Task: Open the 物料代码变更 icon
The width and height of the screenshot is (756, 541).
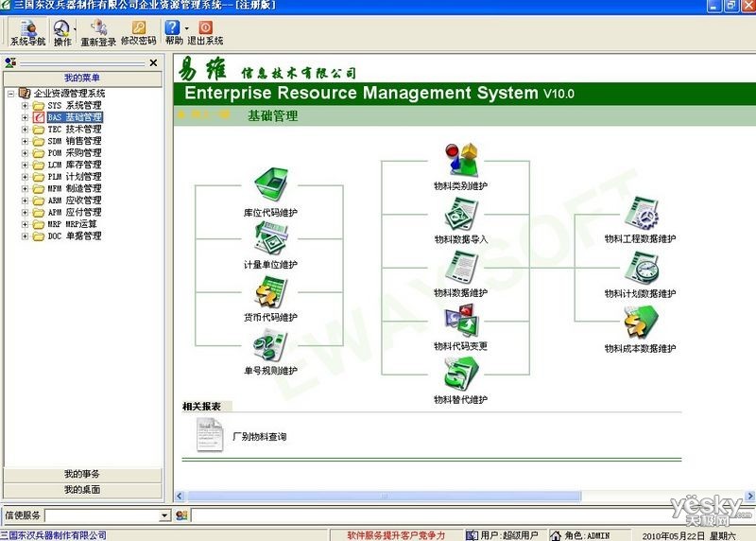Action: pos(461,320)
